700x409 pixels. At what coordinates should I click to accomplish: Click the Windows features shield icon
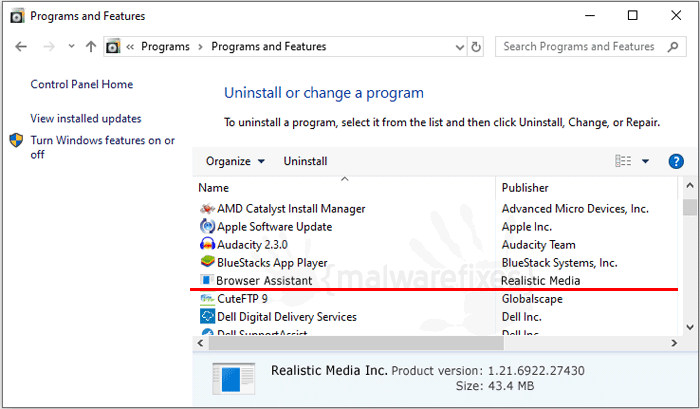coord(16,140)
